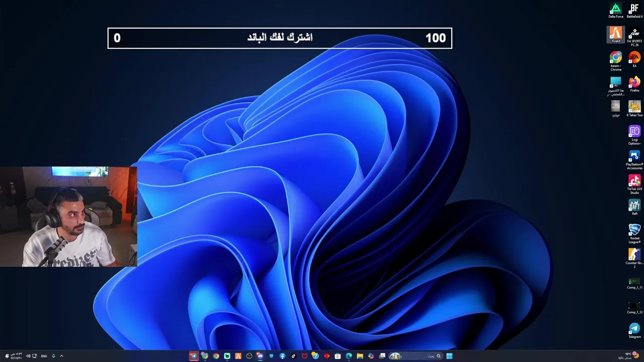644x362 pixels.
Task: Select the Comp_1_11 file on desktop
Action: point(634,283)
